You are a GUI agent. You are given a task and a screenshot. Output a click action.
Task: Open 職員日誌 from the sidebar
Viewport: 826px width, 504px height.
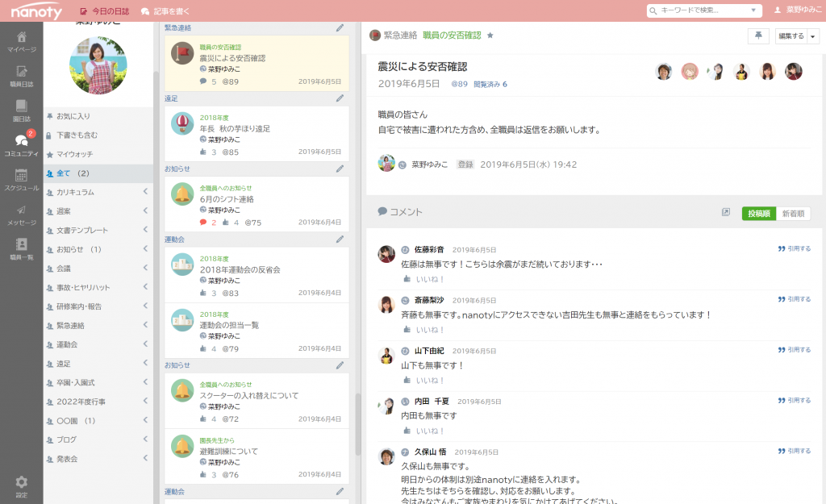click(x=21, y=76)
